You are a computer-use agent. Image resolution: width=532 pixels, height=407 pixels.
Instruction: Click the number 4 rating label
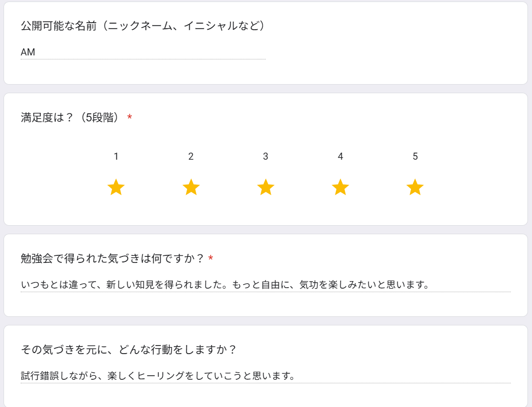(x=340, y=156)
